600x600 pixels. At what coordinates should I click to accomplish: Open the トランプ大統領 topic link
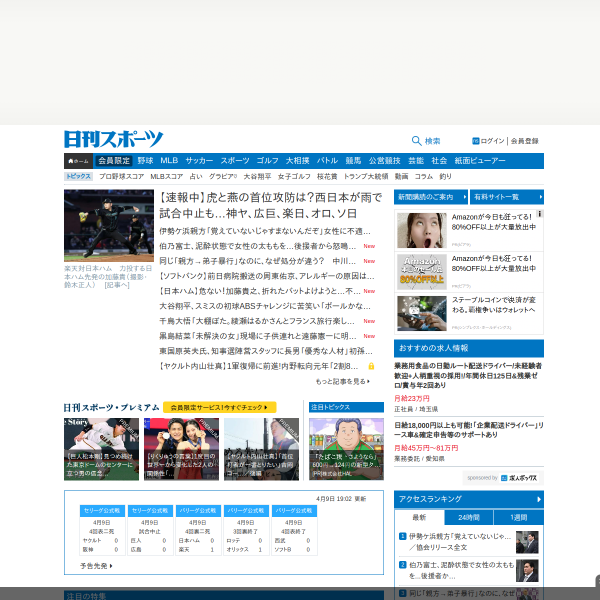366,176
